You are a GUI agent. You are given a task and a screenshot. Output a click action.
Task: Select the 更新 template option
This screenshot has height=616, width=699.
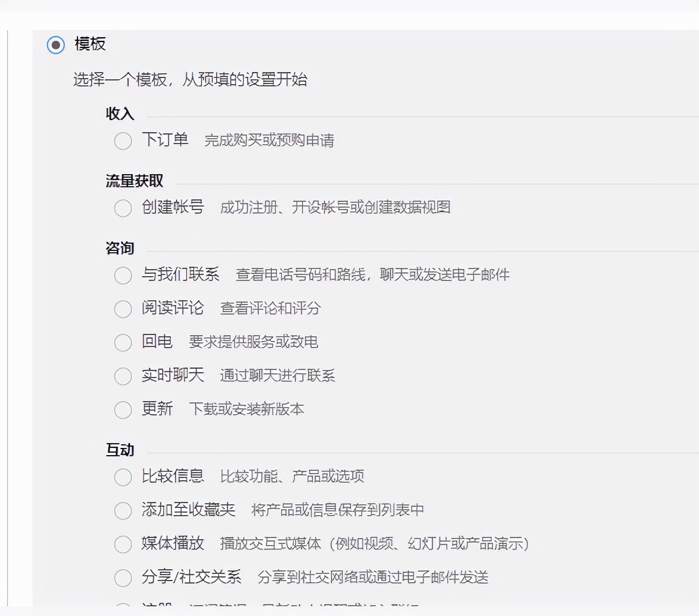pos(123,410)
